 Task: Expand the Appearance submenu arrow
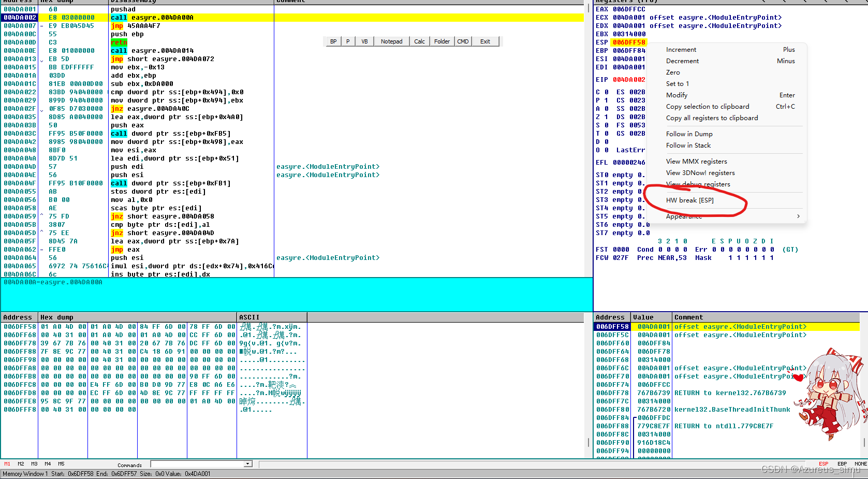pyautogui.click(x=798, y=216)
